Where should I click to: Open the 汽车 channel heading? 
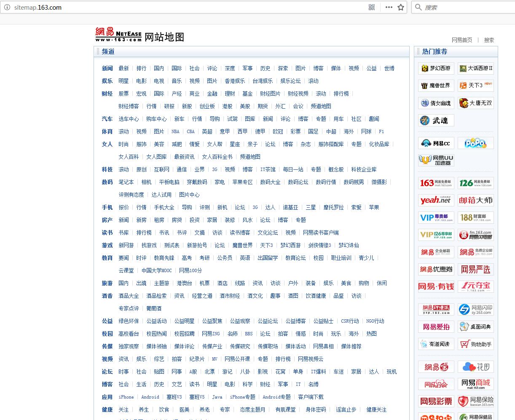pos(107,119)
